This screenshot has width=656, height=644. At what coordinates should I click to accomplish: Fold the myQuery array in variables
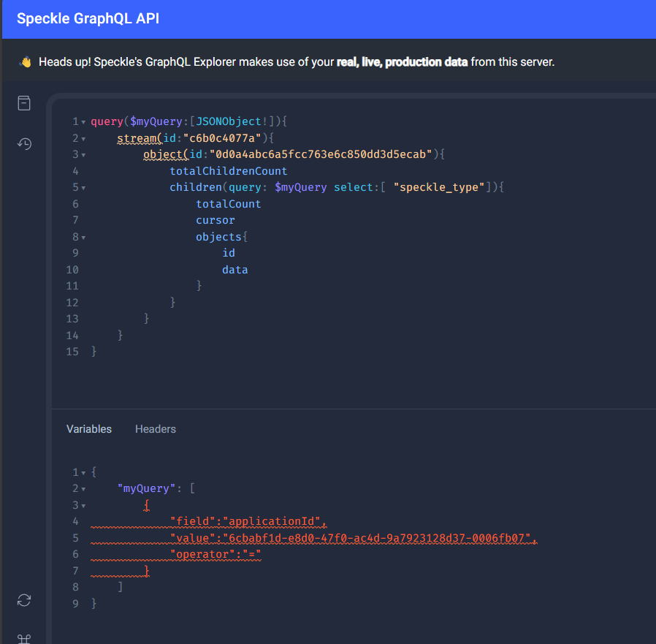pos(83,489)
